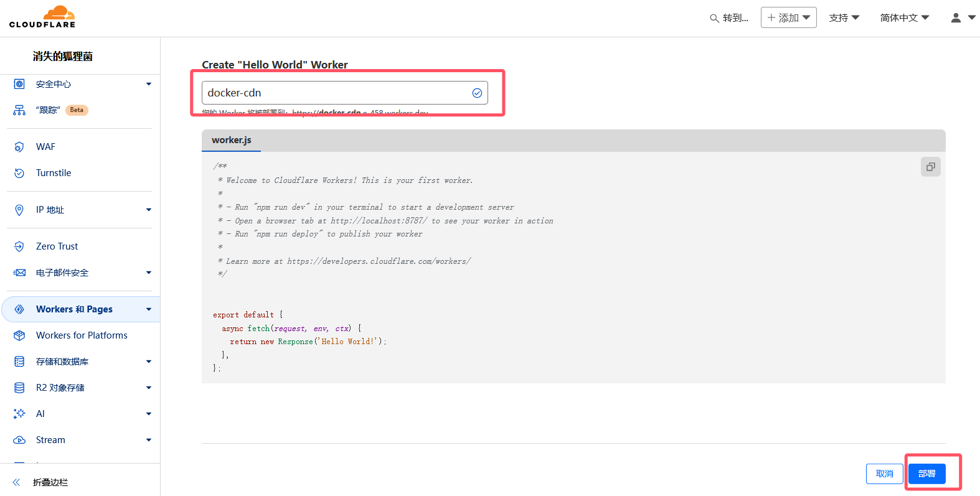This screenshot has height=496, width=980.
Task: Click the "async fetch(request, env, ctx)" line
Action: coord(291,328)
